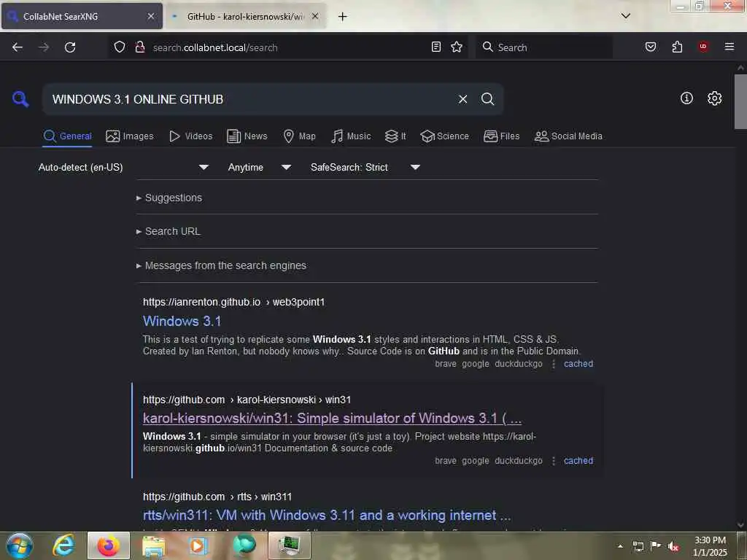Image resolution: width=747 pixels, height=560 pixels.
Task: Open the Windows 3.1 result link
Action: click(x=182, y=321)
